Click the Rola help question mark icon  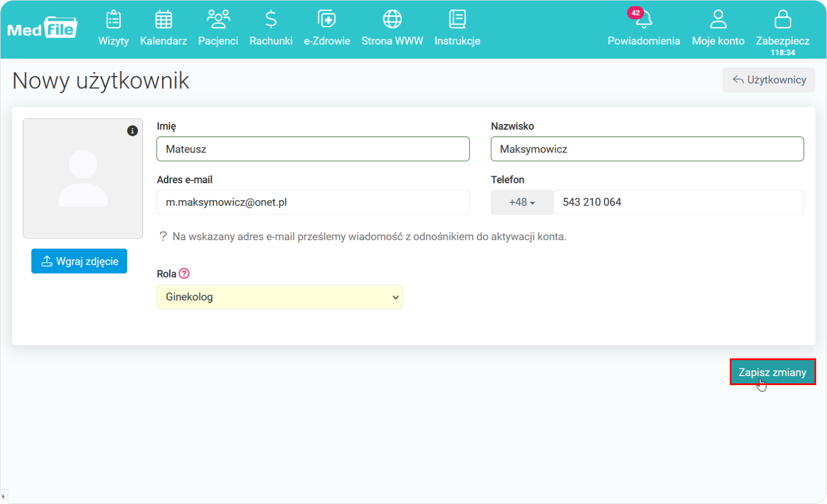pyautogui.click(x=184, y=274)
